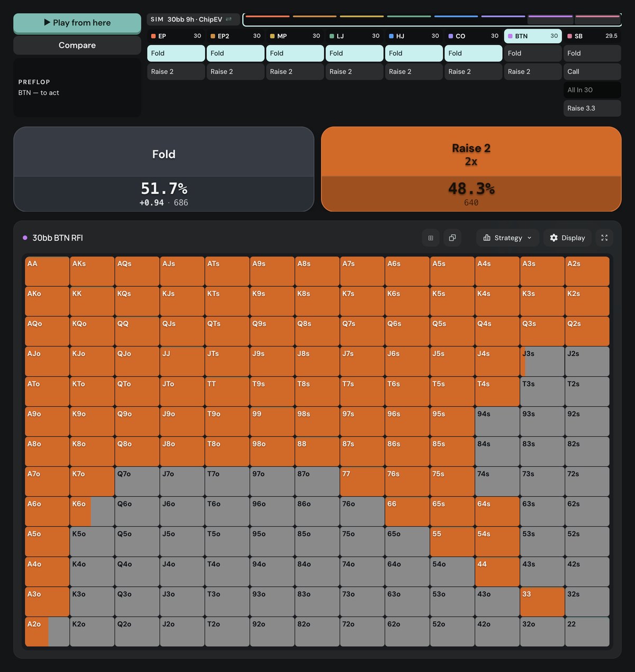The image size is (635, 672).
Task: Choose Raise 2 under CO
Action: pos(473,71)
